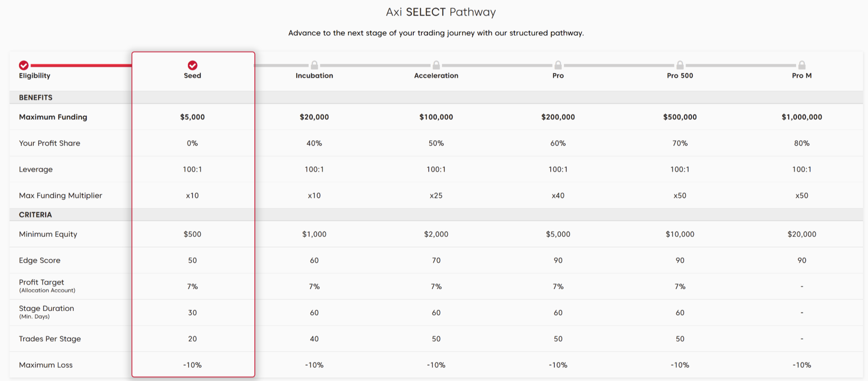
Task: Click the lock icon above Pro 500
Action: click(680, 65)
